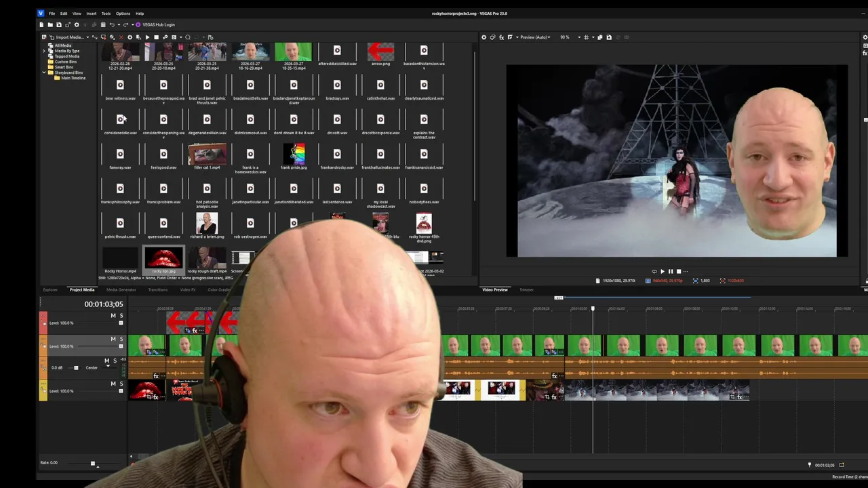Toggle auto preview in Project Media toolbar
The width and height of the screenshot is (868, 488).
click(165, 37)
